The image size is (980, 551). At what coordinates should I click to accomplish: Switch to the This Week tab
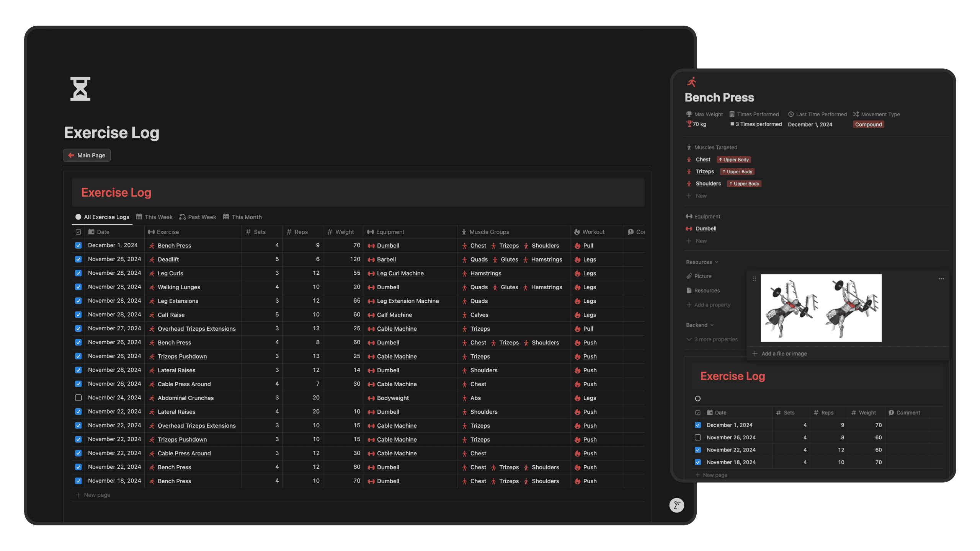click(154, 217)
